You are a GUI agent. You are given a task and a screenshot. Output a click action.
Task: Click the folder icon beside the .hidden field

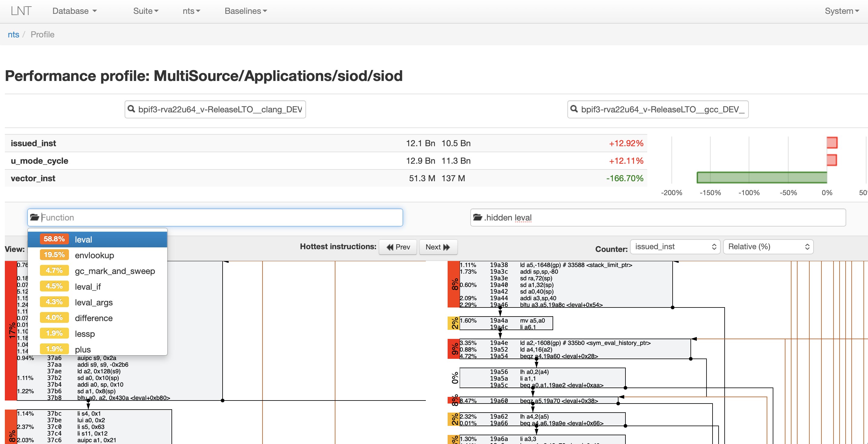point(478,217)
